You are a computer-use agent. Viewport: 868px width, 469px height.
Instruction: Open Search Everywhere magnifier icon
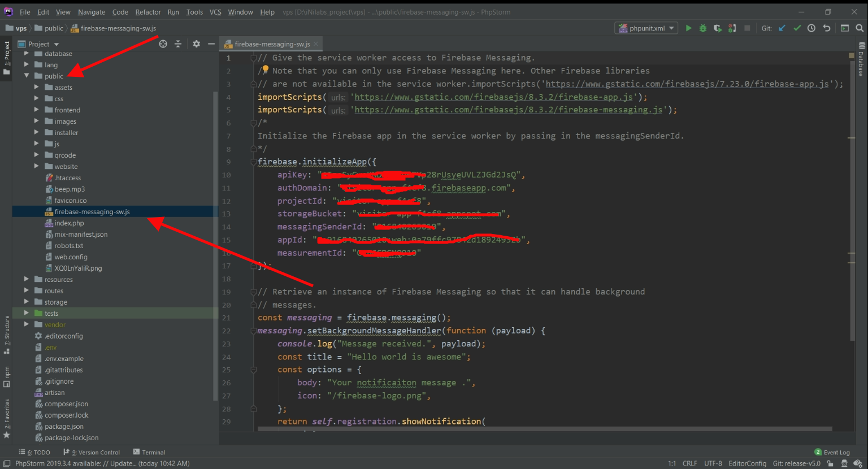click(860, 28)
